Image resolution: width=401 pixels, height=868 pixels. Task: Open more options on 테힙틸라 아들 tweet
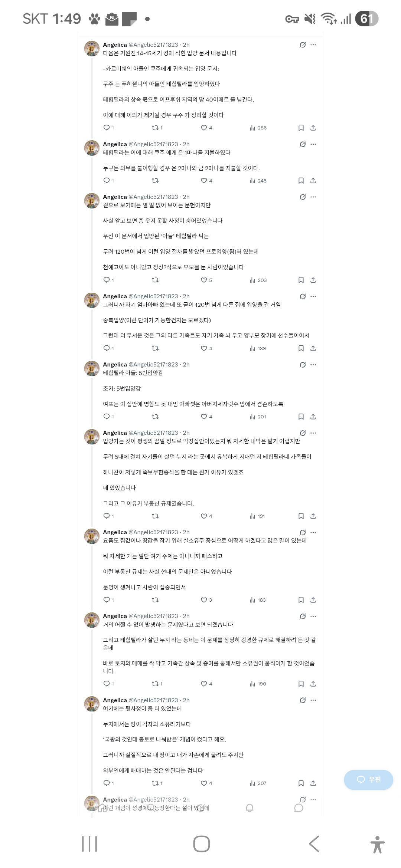pyautogui.click(x=313, y=365)
